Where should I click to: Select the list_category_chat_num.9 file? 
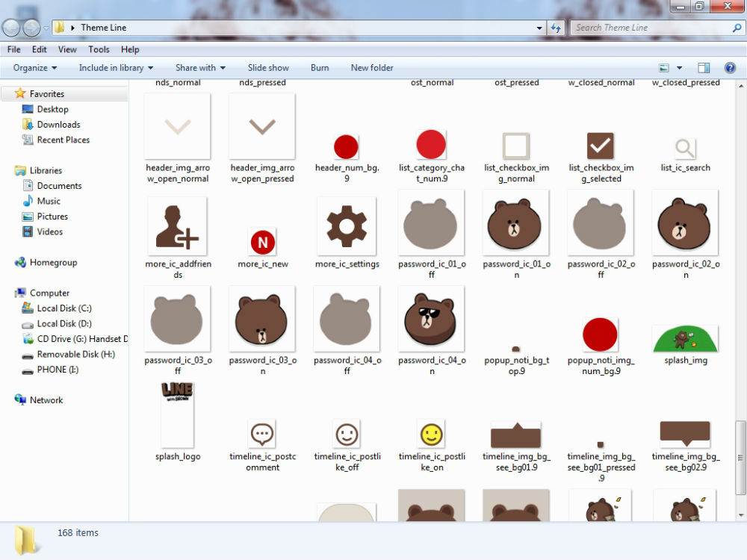pos(431,144)
